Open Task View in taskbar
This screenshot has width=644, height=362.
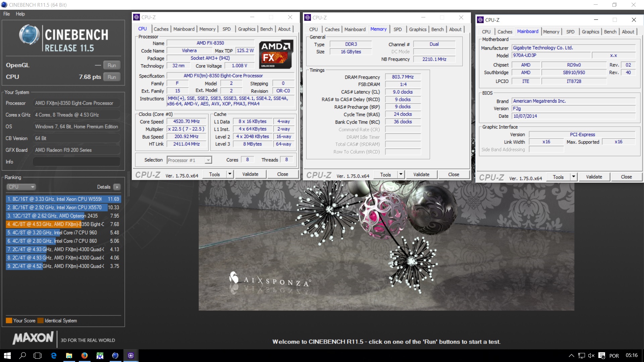click(x=38, y=356)
